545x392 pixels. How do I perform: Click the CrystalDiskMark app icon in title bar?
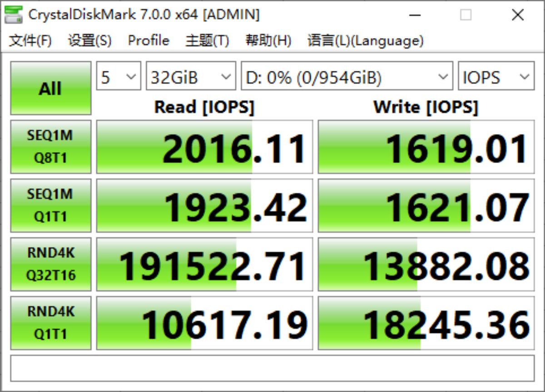14,15
